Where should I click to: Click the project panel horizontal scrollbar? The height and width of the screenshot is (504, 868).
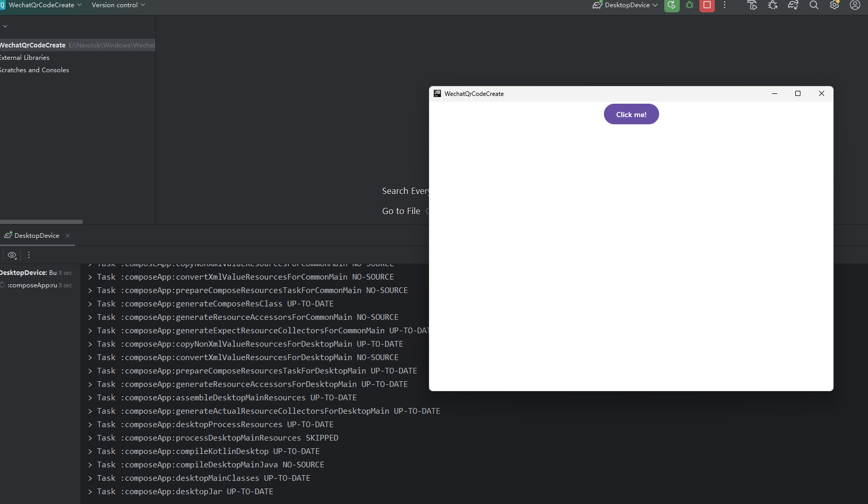[x=41, y=222]
